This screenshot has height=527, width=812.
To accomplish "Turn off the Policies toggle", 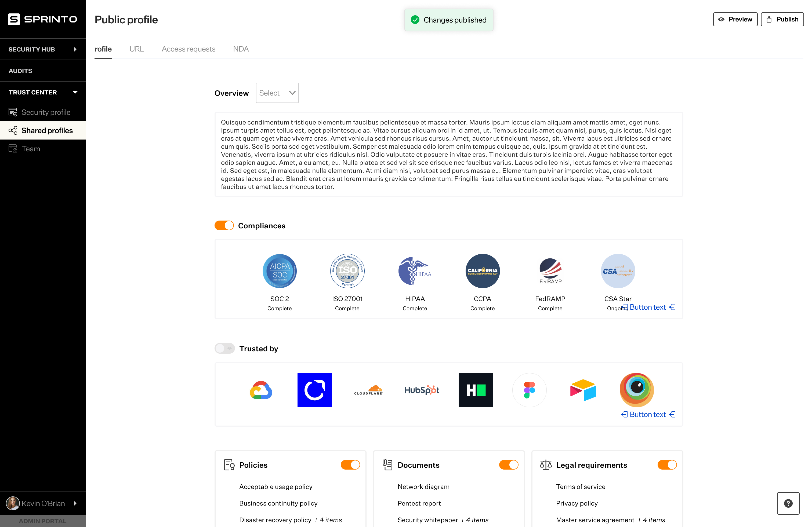I will coord(350,465).
